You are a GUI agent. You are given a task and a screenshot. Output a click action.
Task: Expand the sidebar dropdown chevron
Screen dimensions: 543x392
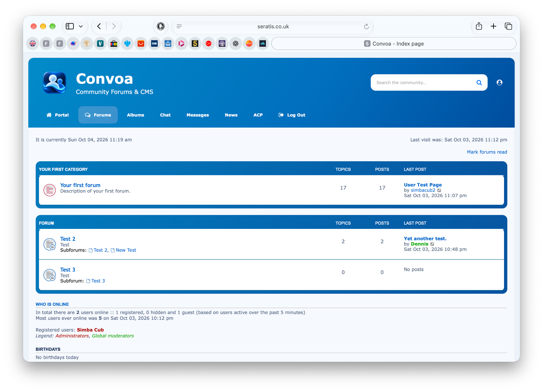point(81,26)
